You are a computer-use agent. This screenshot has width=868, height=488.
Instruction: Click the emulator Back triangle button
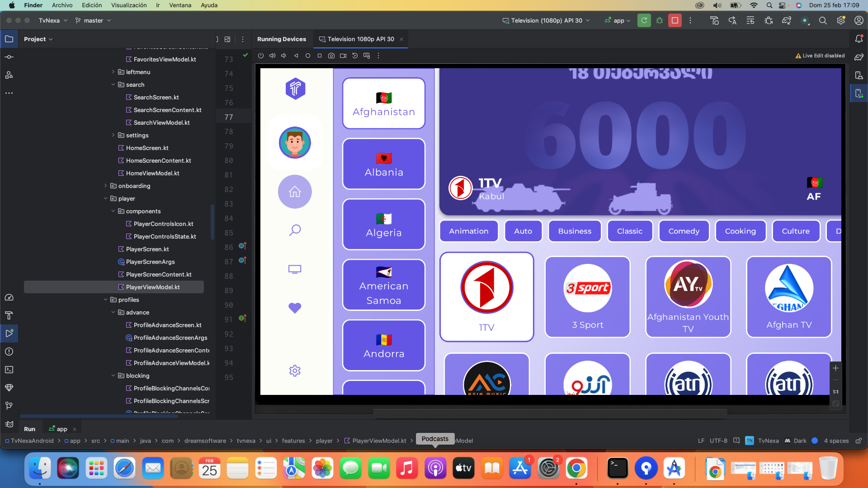click(296, 56)
